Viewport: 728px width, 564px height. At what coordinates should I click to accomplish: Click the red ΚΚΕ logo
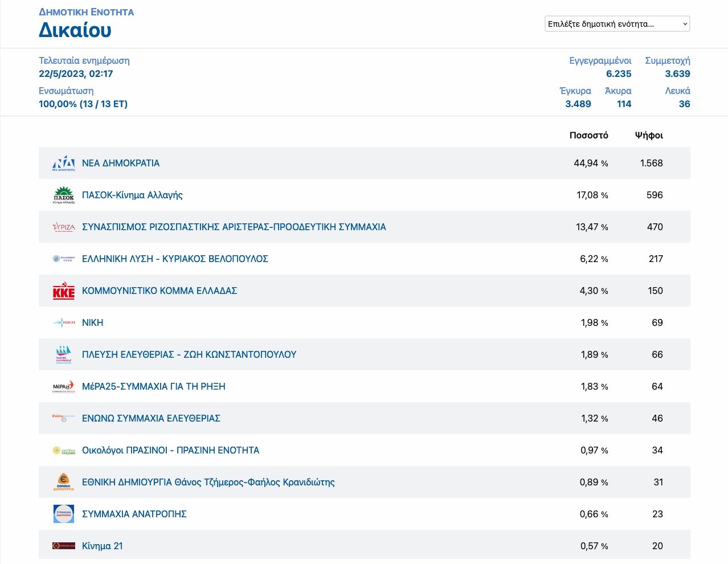64,291
